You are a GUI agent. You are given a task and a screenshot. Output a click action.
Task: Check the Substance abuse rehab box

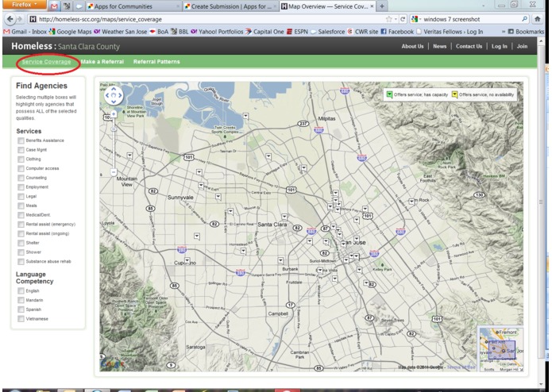click(x=21, y=262)
